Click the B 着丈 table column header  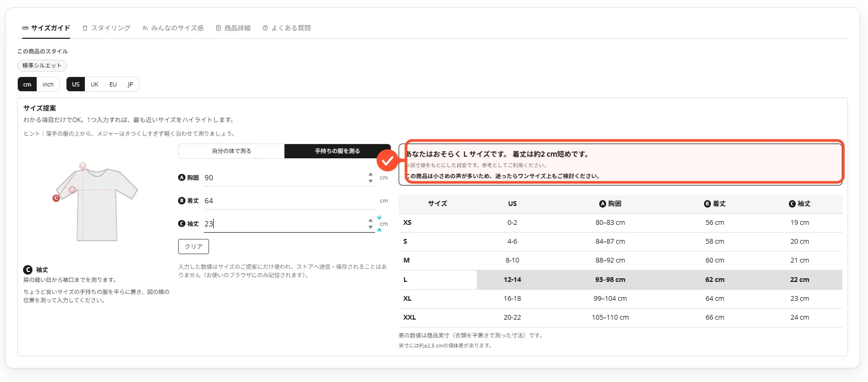coord(715,204)
